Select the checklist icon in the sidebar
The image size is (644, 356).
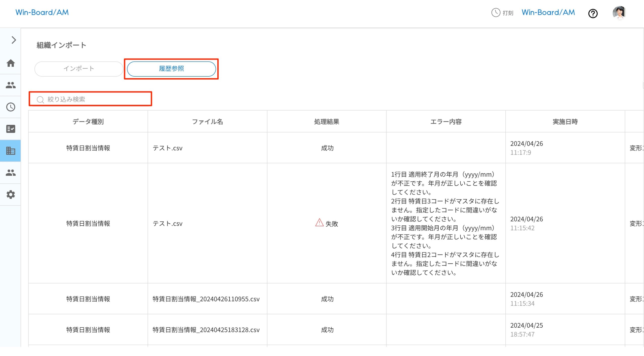click(x=11, y=129)
